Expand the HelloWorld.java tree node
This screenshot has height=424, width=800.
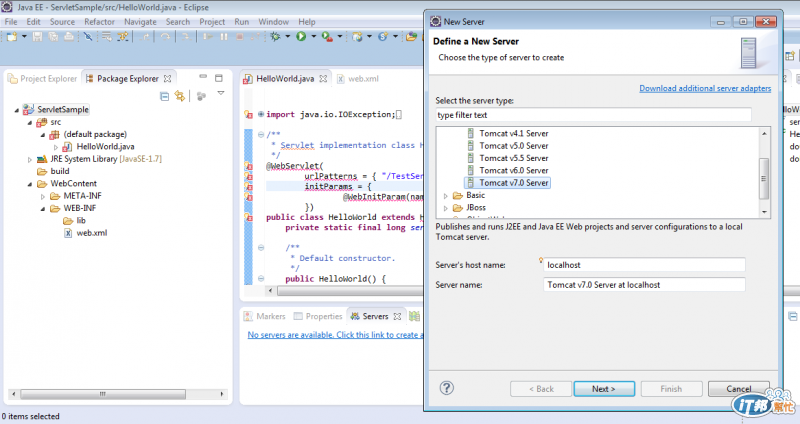pos(56,147)
